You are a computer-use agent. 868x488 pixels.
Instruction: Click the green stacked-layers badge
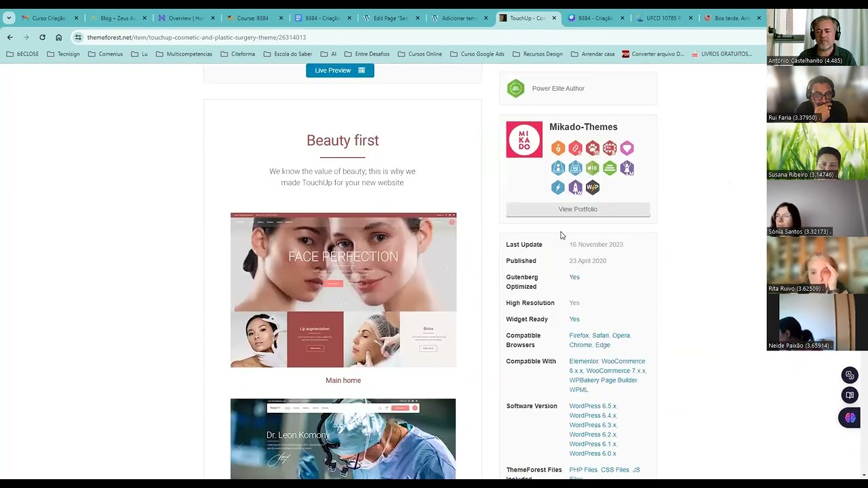point(610,168)
